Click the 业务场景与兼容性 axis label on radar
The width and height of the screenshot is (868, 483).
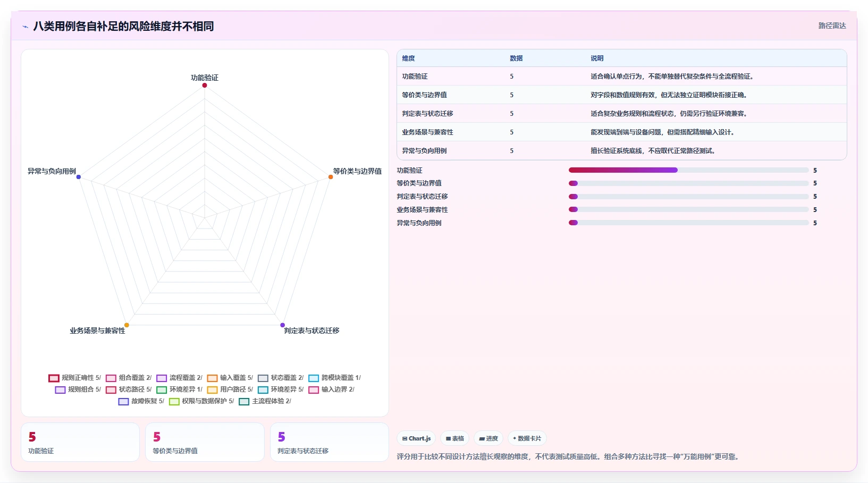(x=97, y=331)
